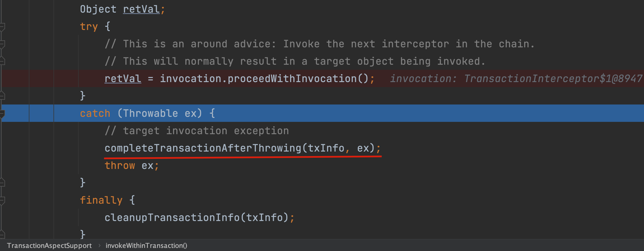This screenshot has width=644, height=251.
Task: Click the breadcrumb chevron separator
Action: click(99, 246)
